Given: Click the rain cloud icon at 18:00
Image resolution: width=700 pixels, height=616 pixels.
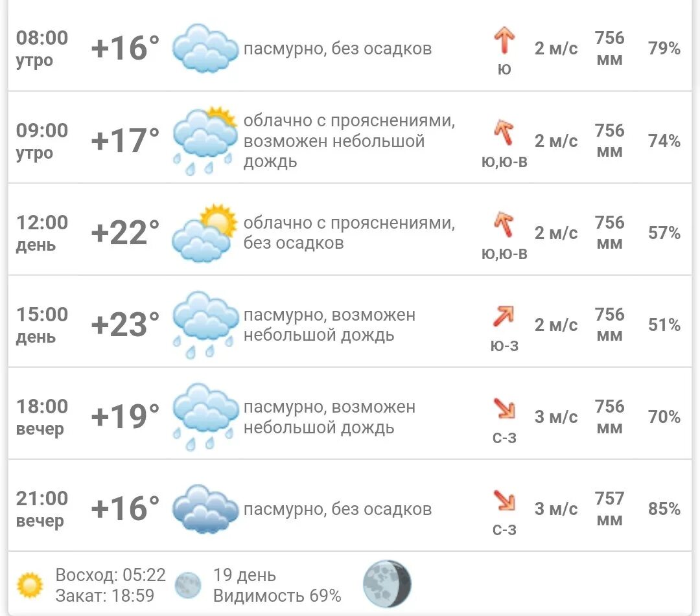Looking at the screenshot, I should pyautogui.click(x=204, y=416).
